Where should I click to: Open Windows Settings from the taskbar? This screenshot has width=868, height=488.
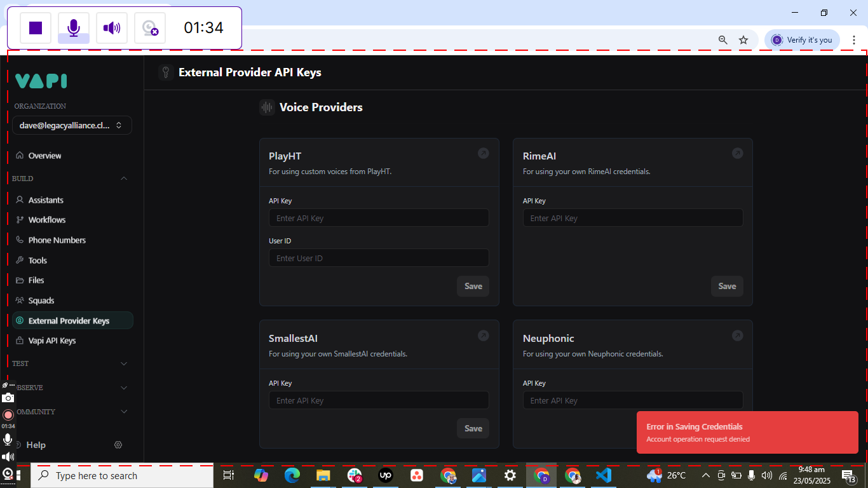(510, 475)
